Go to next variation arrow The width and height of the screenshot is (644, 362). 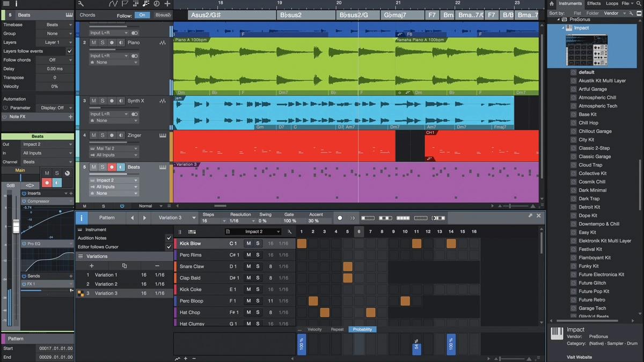click(144, 218)
